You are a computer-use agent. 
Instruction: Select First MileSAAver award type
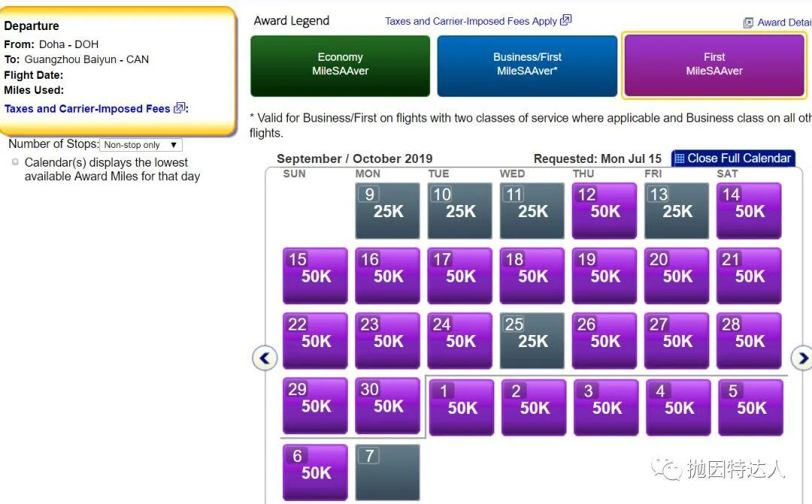tap(714, 65)
